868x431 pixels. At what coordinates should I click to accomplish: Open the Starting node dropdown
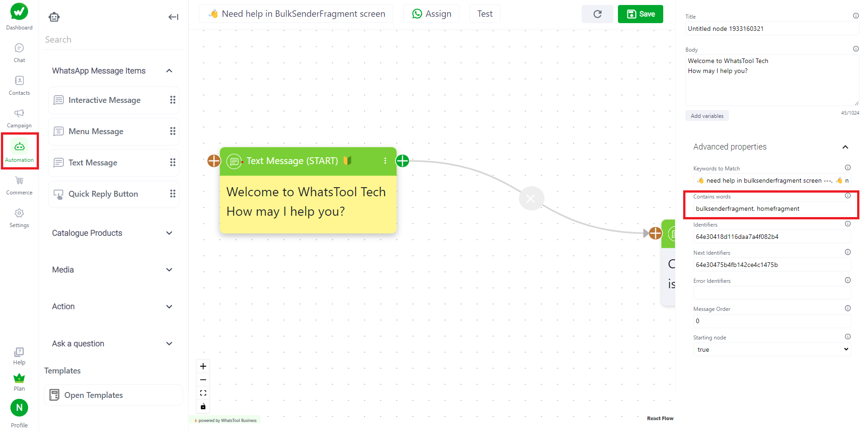(x=772, y=349)
